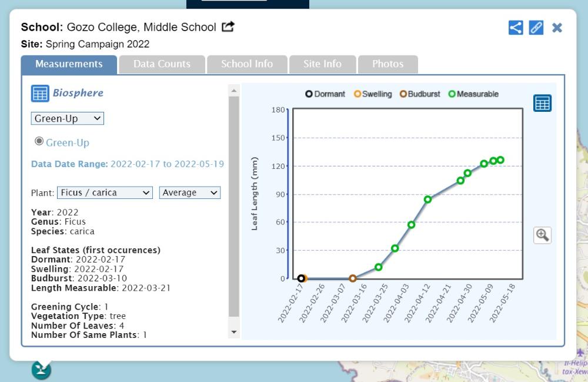Open the Green-Up protocol dropdown
Viewport: 588px width, 382px height.
(68, 118)
